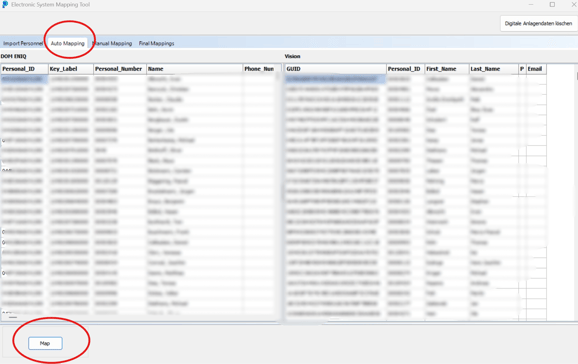The height and width of the screenshot is (364, 578).
Task: Click the Email column header
Action: [536, 69]
